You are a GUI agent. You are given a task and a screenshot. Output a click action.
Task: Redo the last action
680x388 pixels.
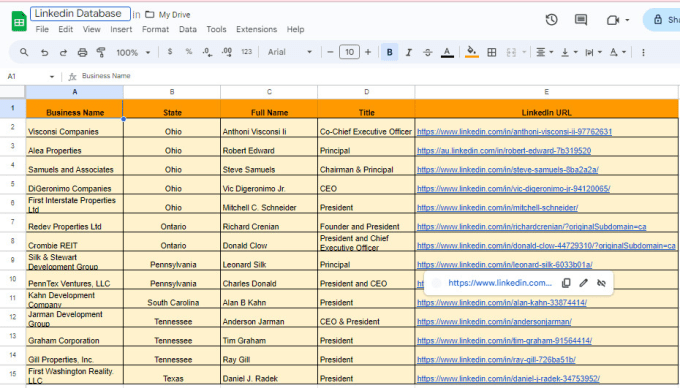[63, 52]
